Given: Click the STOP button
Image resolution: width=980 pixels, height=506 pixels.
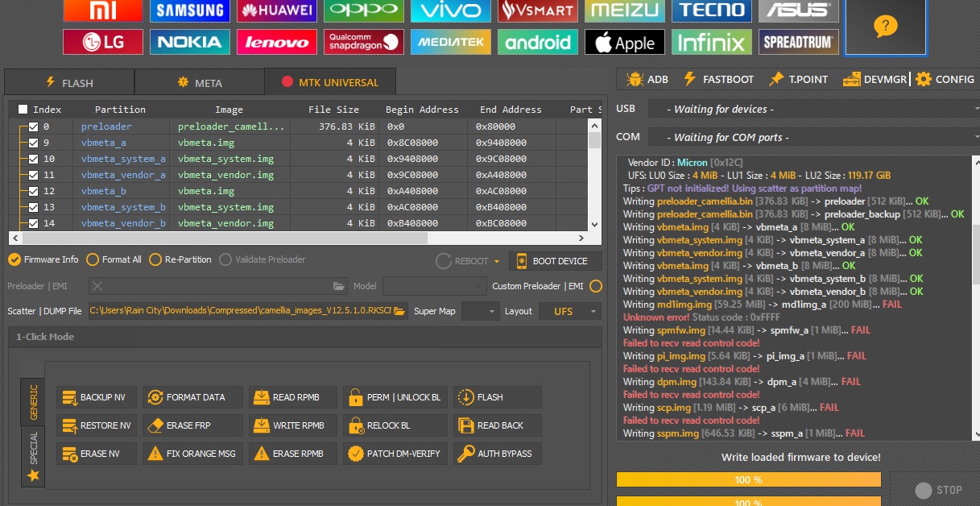Looking at the screenshot, I should point(939,490).
